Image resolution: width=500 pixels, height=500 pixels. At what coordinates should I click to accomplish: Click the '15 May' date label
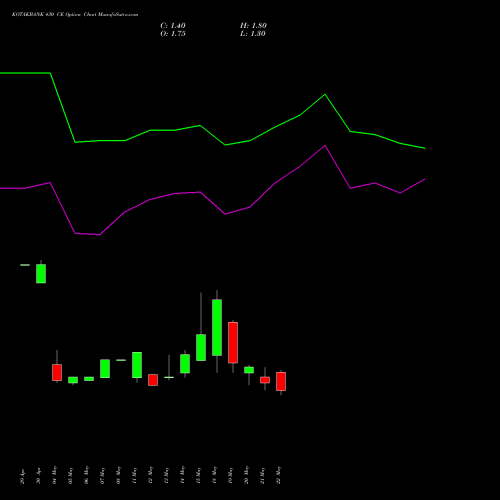tap(198, 475)
